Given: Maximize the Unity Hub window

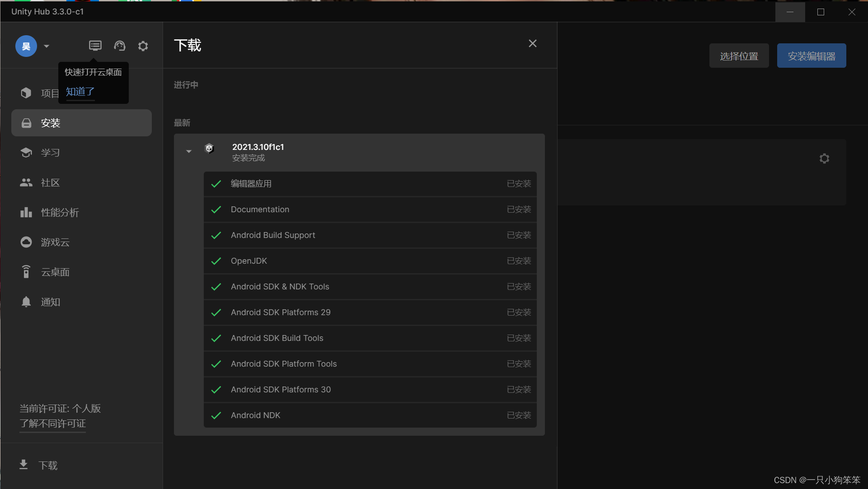Looking at the screenshot, I should click(821, 12).
